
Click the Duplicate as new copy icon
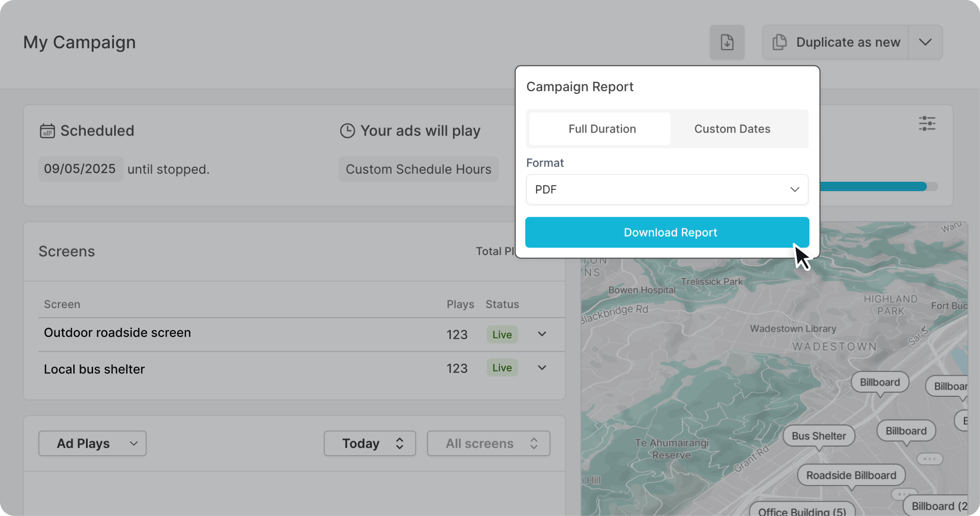point(780,42)
